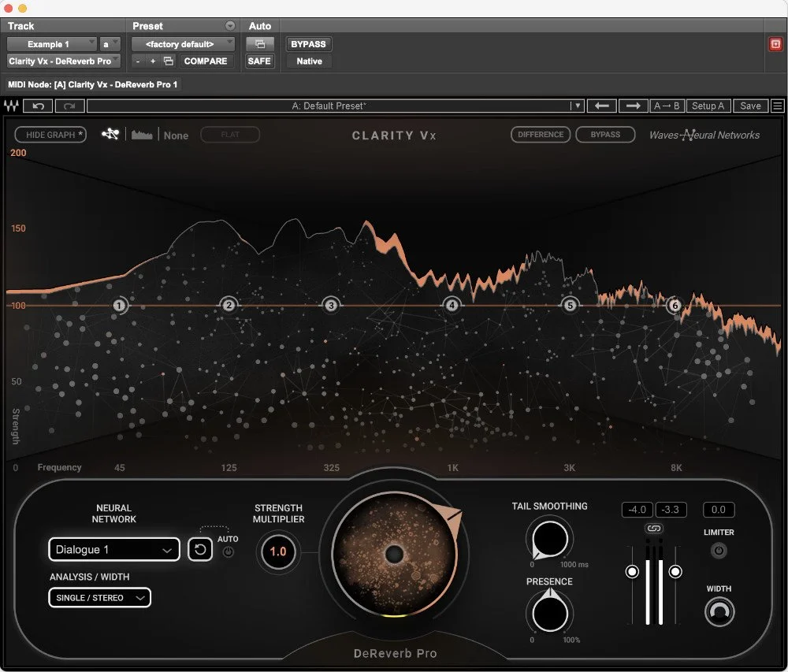Image resolution: width=788 pixels, height=672 pixels.
Task: Click Setup A button
Action: [708, 106]
